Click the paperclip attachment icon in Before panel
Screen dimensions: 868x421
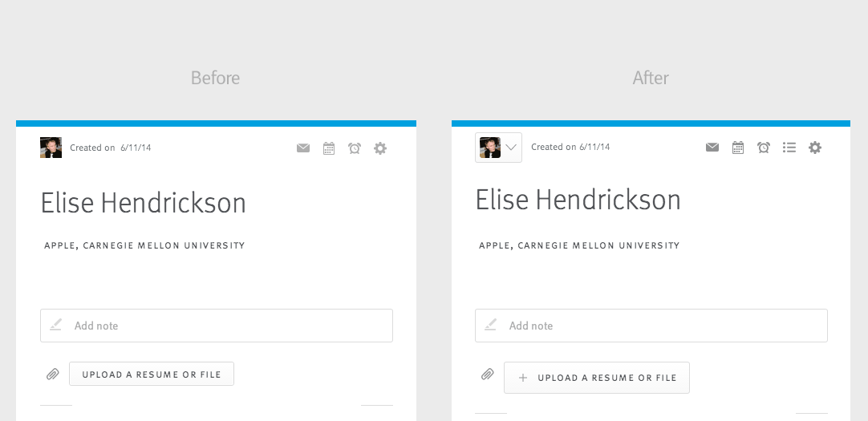click(53, 374)
